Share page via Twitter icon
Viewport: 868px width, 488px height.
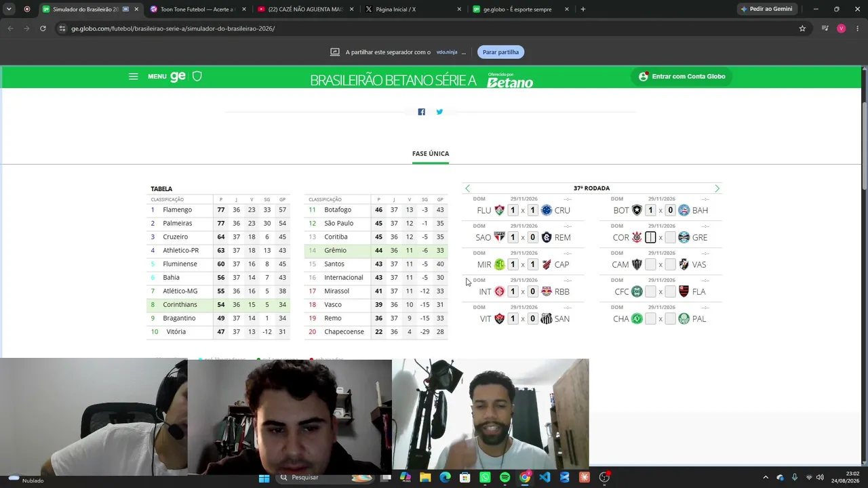(439, 112)
